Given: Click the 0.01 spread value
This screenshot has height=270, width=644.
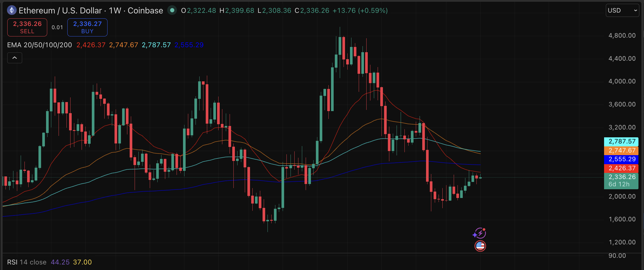Looking at the screenshot, I should 57,27.
